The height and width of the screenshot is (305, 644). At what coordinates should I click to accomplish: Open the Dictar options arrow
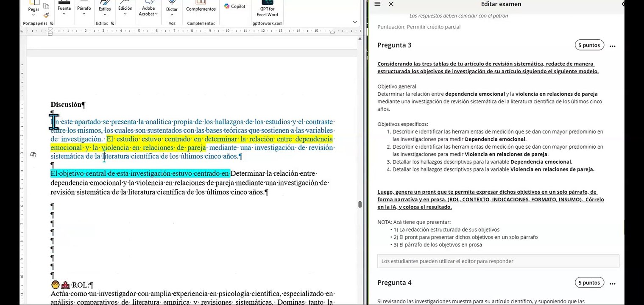tap(172, 14)
